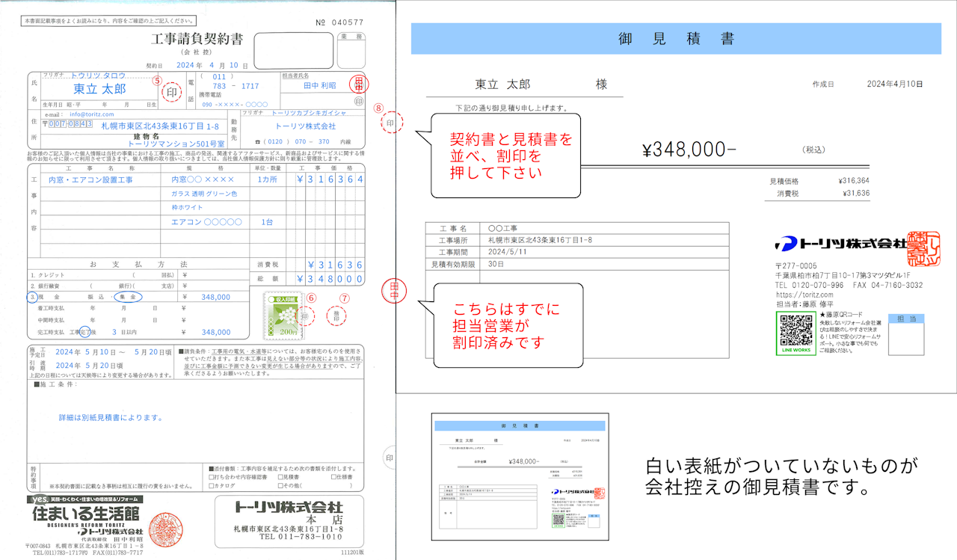The height and width of the screenshot is (560, 957).
Task: Click the person in charge 田中 利昭
Action: pyautogui.click(x=319, y=86)
